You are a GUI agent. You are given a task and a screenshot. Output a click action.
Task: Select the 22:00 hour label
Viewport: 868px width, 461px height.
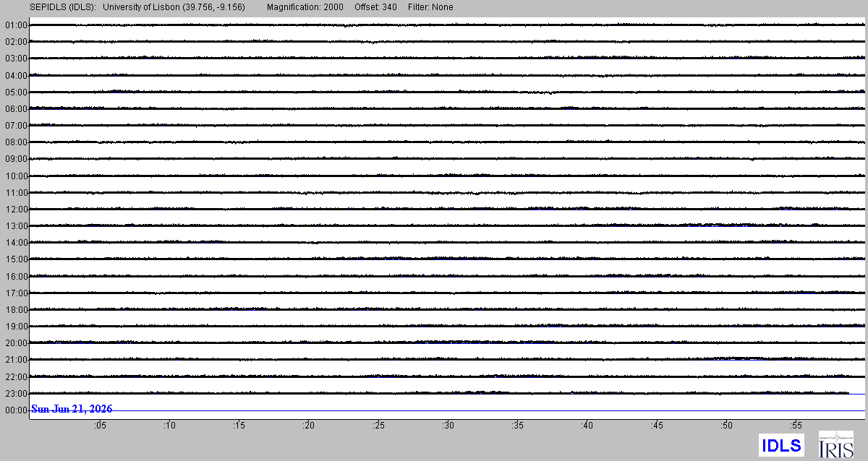[16, 377]
